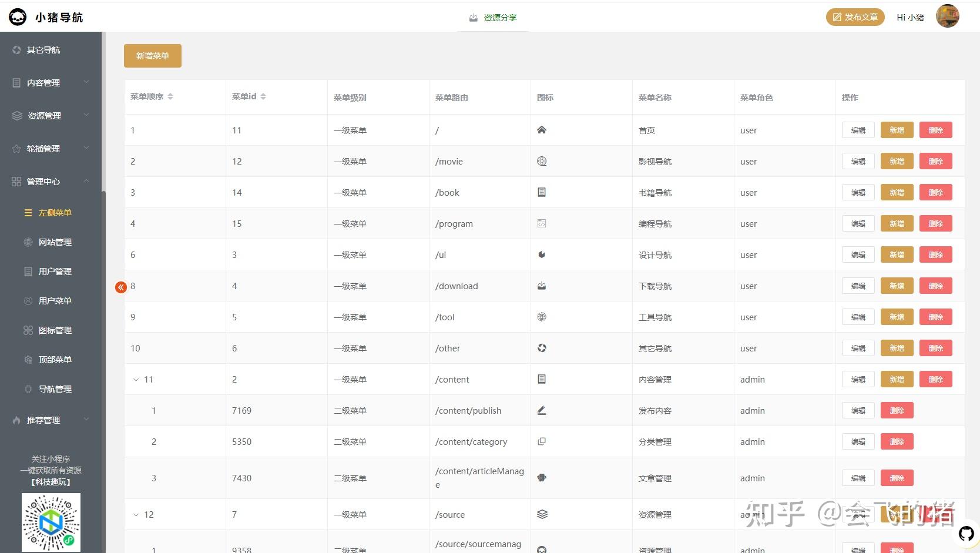Click the 网站管理 globe icon in sidebar

pyautogui.click(x=28, y=242)
